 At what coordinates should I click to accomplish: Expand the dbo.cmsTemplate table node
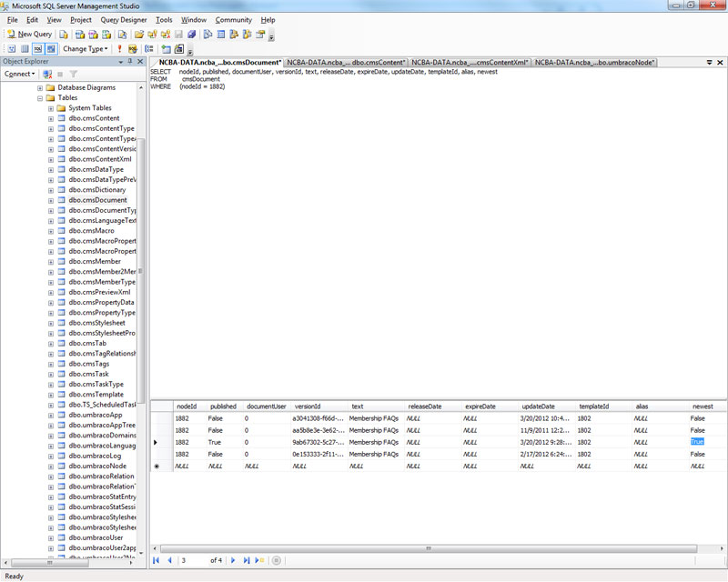click(51, 395)
